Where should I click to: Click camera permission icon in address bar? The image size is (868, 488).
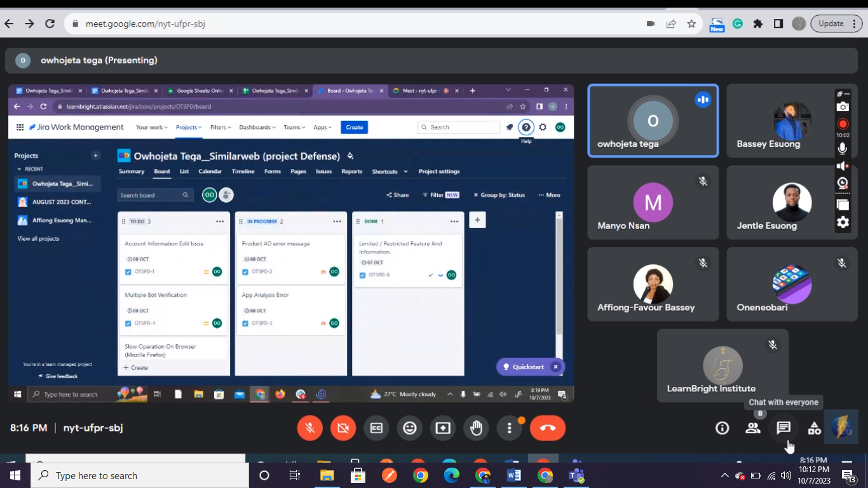pyautogui.click(x=651, y=24)
